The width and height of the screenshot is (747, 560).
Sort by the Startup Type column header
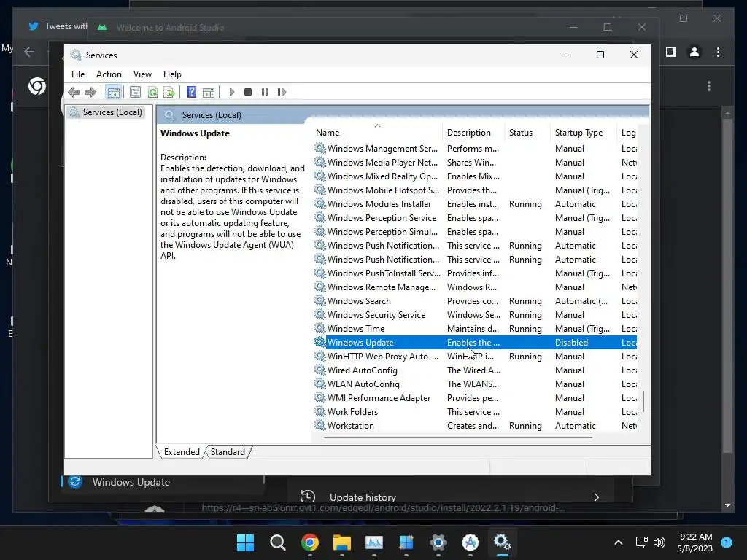[584, 133]
